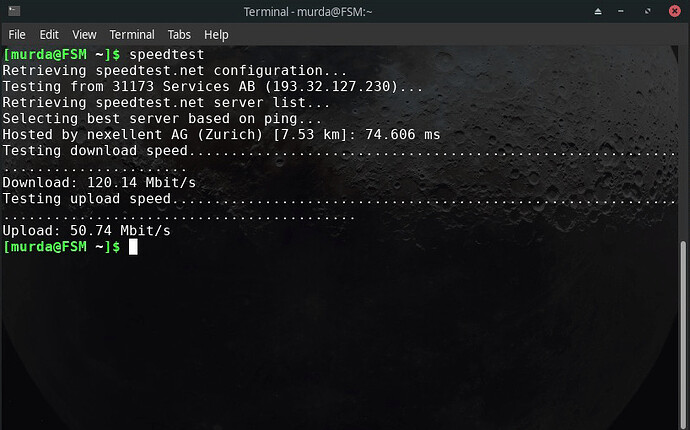Open the Help menu
Screen dimensions: 690x430
tap(216, 34)
